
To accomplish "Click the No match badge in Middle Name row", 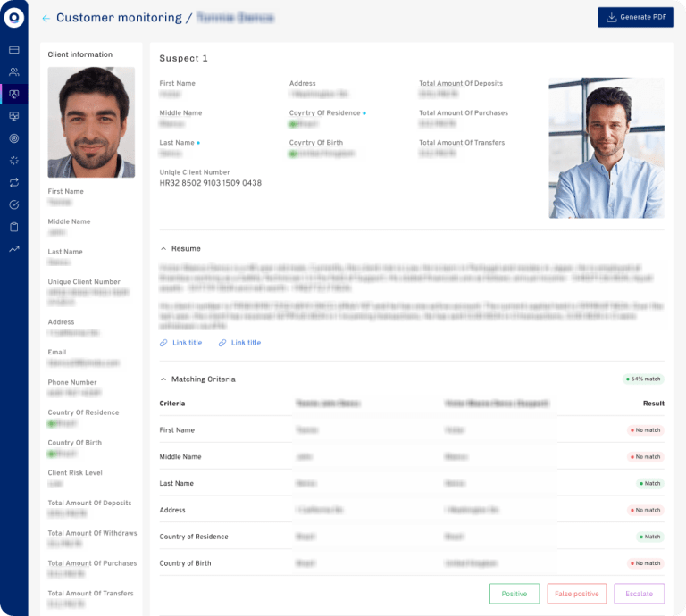I will pyautogui.click(x=645, y=457).
